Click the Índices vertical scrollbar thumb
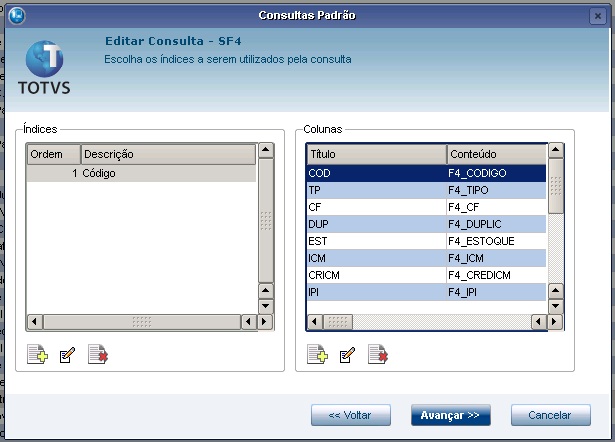The height and width of the screenshot is (442, 615). [x=266, y=220]
